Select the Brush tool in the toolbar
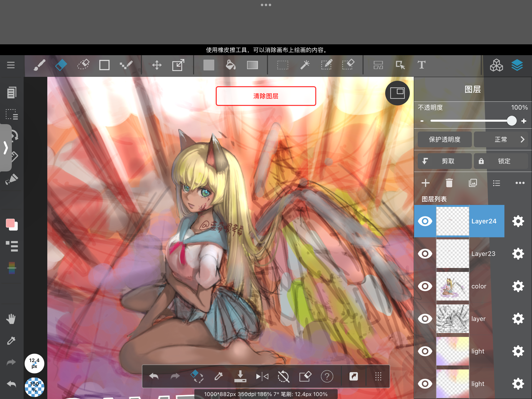Image resolution: width=532 pixels, height=399 pixels. [x=39, y=65]
